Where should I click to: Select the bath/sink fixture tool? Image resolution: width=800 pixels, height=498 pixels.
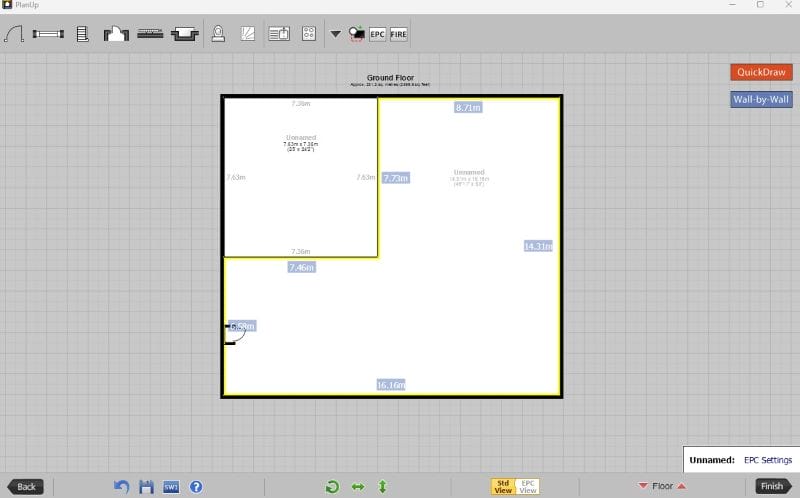(x=185, y=34)
